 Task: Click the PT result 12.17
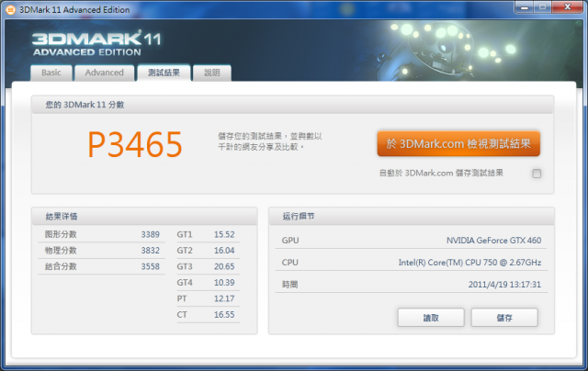224,298
